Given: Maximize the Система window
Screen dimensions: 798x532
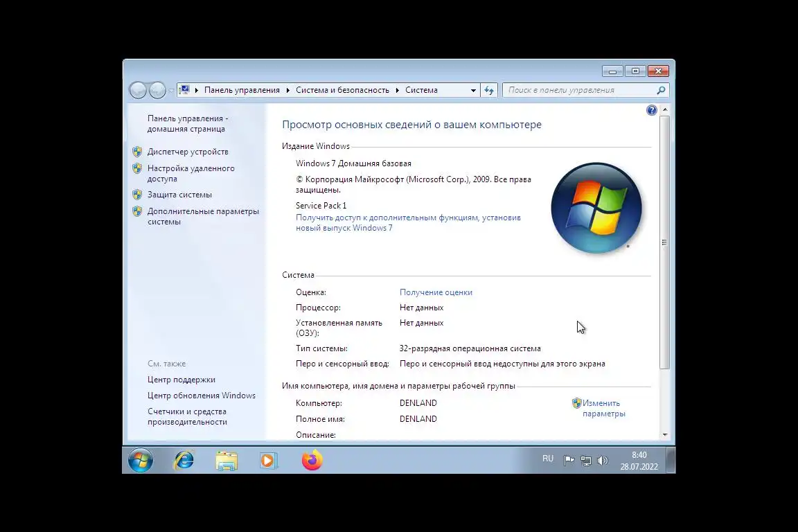Looking at the screenshot, I should (635, 71).
